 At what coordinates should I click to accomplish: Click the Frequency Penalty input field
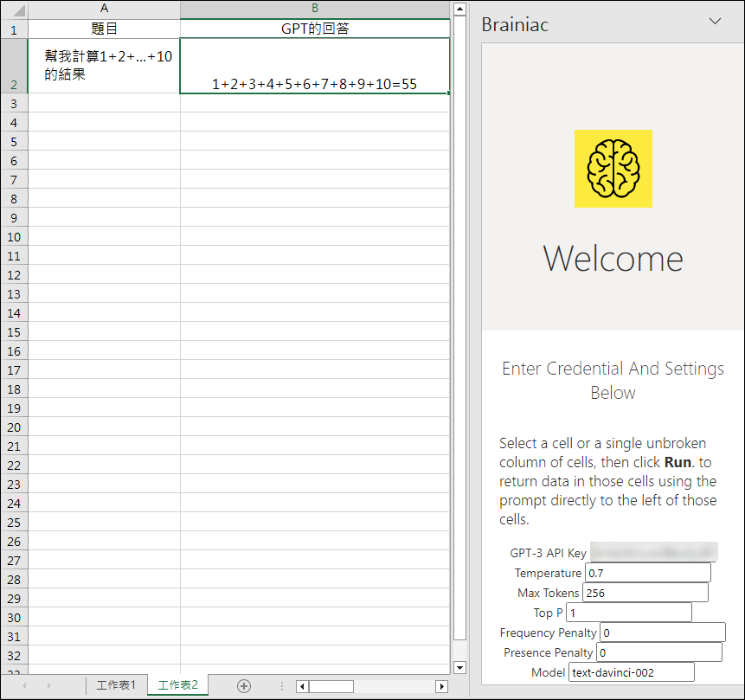click(663, 633)
